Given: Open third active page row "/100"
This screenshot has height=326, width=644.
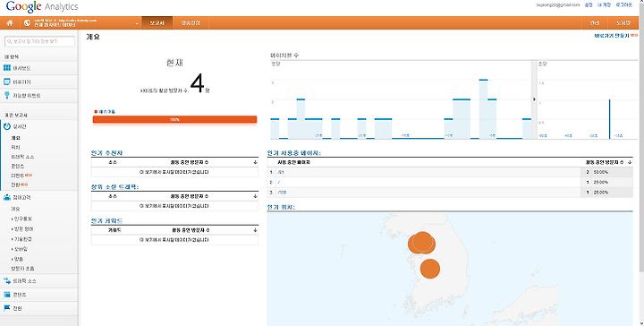Looking at the screenshot, I should [x=450, y=192].
